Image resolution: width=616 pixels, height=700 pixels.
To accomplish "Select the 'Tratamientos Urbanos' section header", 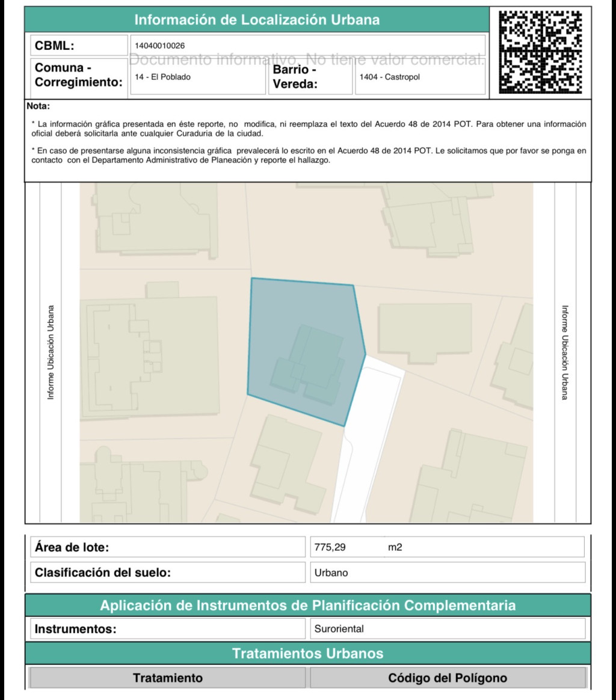I will tap(308, 653).
